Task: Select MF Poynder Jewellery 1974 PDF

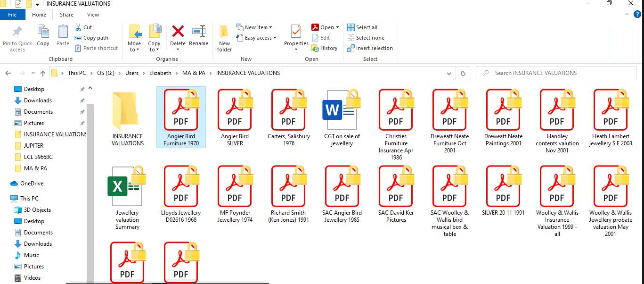Action: coord(235,194)
